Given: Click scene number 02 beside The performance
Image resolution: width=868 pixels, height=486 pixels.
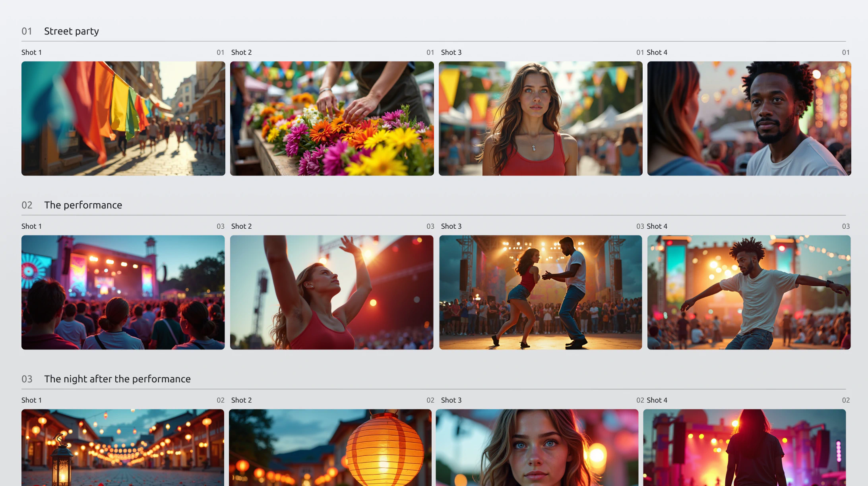Looking at the screenshot, I should tap(27, 205).
